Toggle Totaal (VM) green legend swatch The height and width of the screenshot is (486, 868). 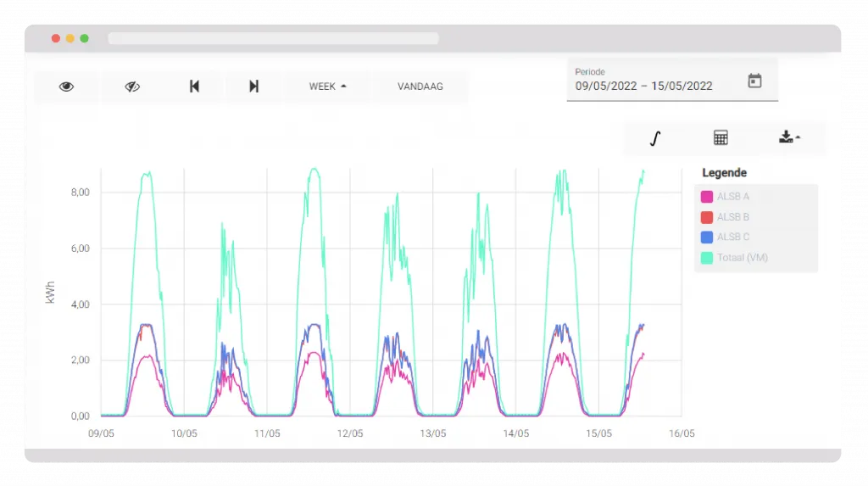[x=707, y=258]
